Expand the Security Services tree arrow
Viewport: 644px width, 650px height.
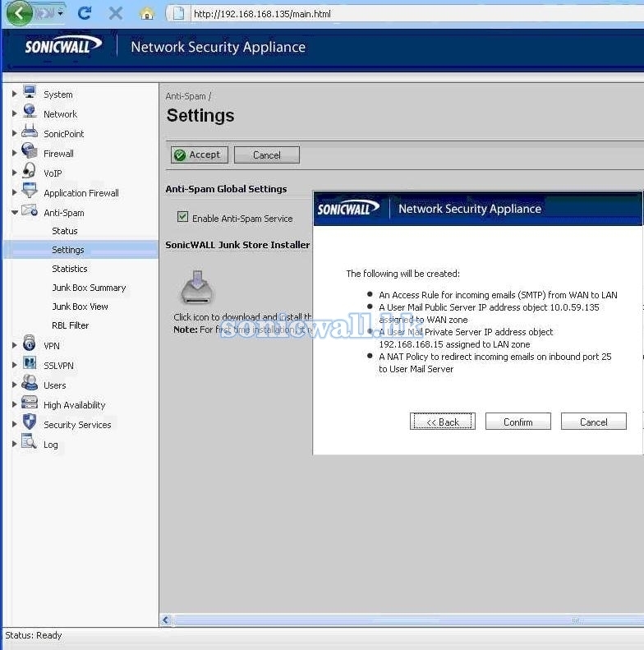14,424
